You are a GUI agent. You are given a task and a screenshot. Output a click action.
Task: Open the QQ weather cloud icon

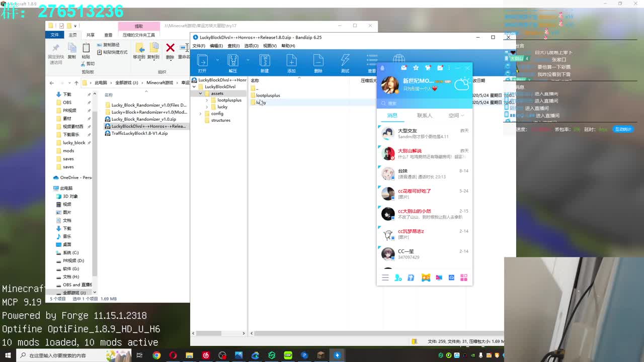click(462, 84)
